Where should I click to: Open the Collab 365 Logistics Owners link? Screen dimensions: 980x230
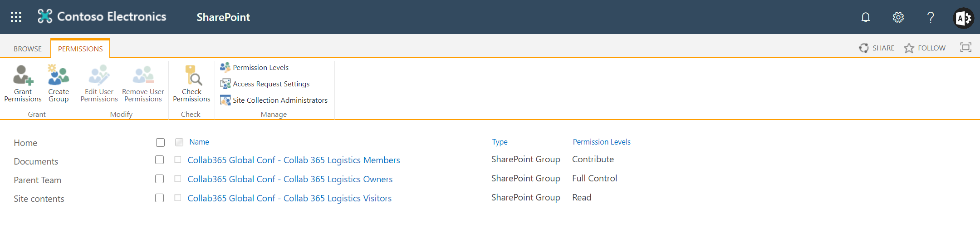(x=290, y=179)
